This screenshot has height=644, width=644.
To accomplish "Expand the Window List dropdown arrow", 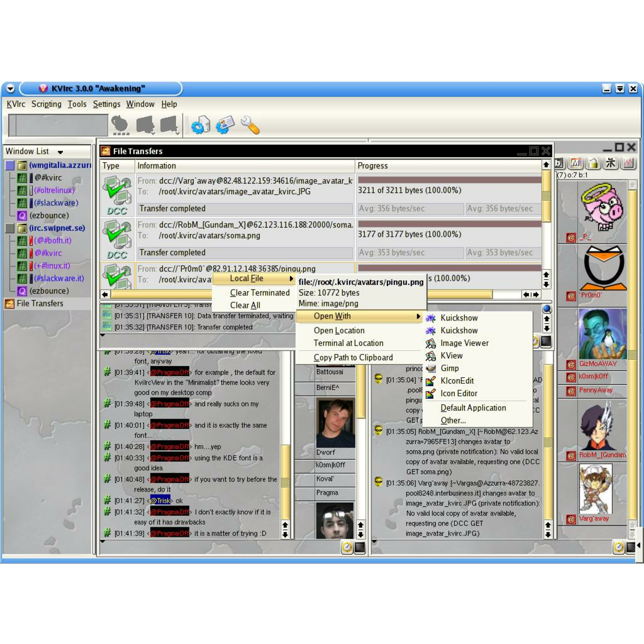I will [x=60, y=152].
